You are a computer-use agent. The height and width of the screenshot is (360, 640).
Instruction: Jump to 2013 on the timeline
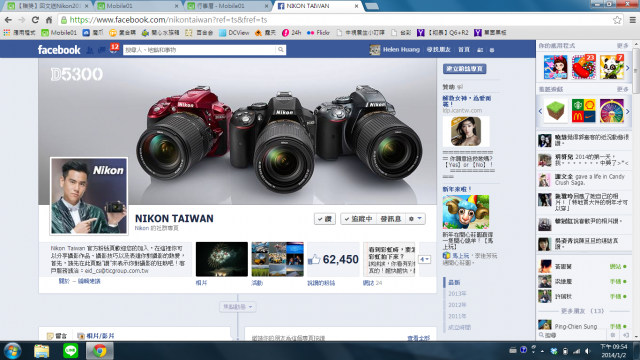[x=457, y=293]
